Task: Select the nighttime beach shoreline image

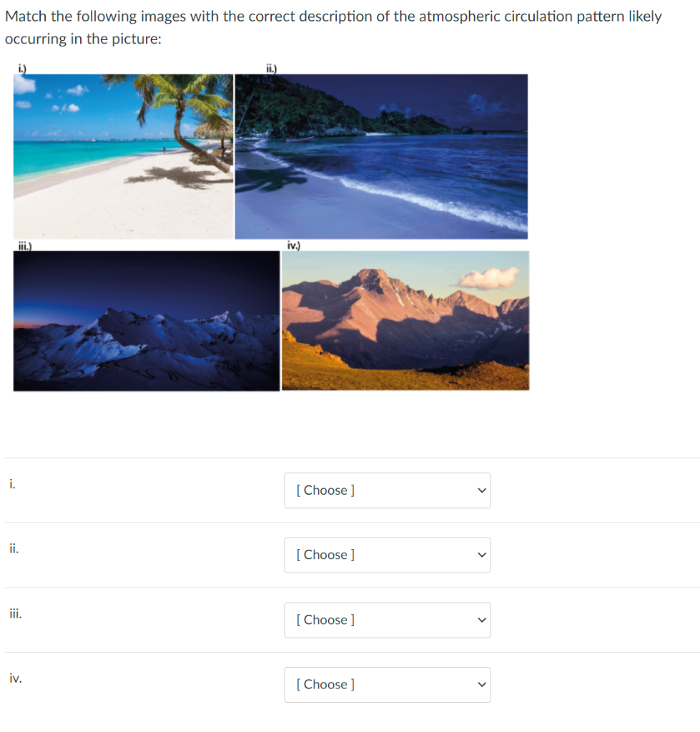Action: click(x=381, y=157)
